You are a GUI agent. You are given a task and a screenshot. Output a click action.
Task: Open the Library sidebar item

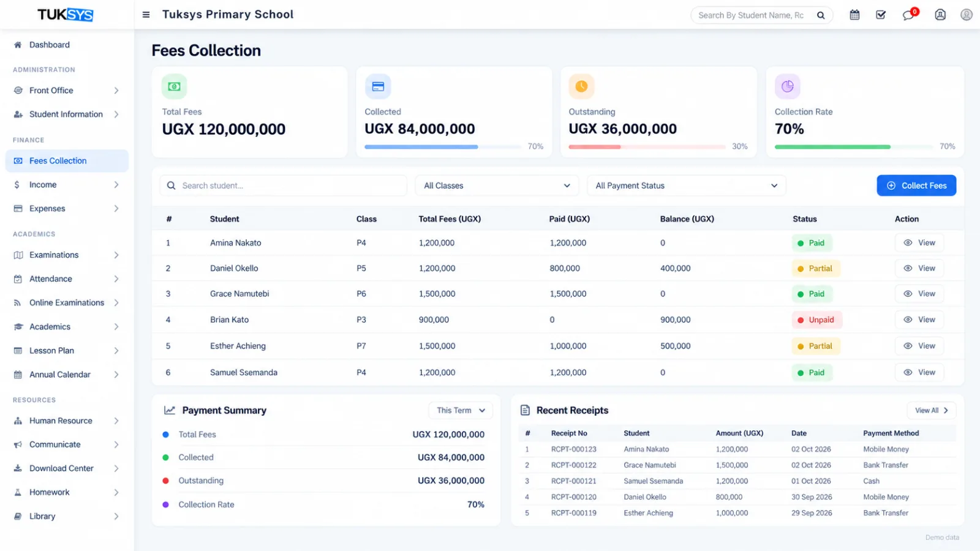pyautogui.click(x=67, y=516)
